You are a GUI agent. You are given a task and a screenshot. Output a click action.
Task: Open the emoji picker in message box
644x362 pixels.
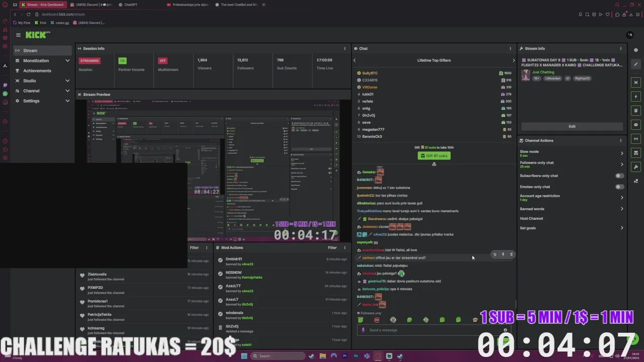[x=506, y=330]
